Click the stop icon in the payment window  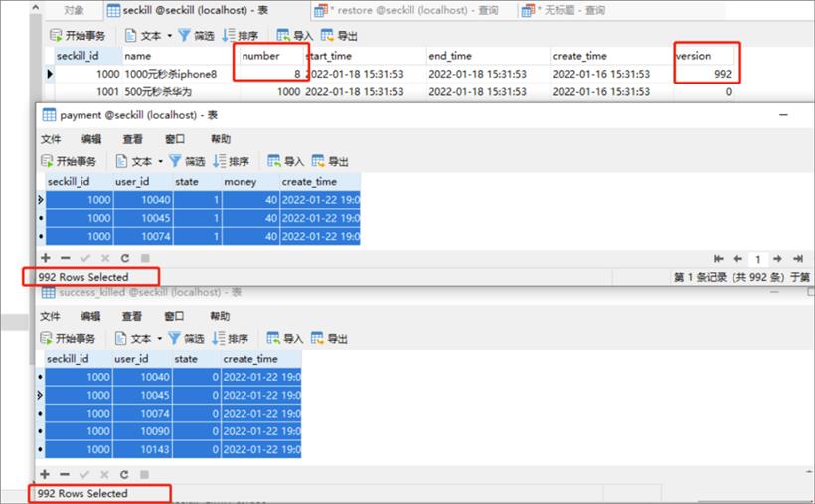145,258
